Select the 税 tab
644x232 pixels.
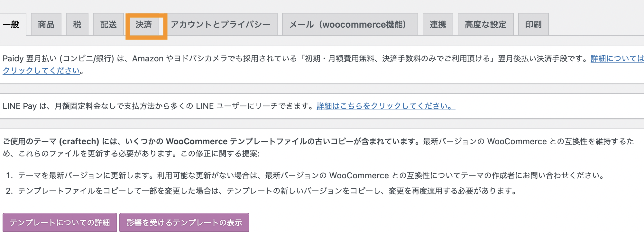tap(77, 25)
